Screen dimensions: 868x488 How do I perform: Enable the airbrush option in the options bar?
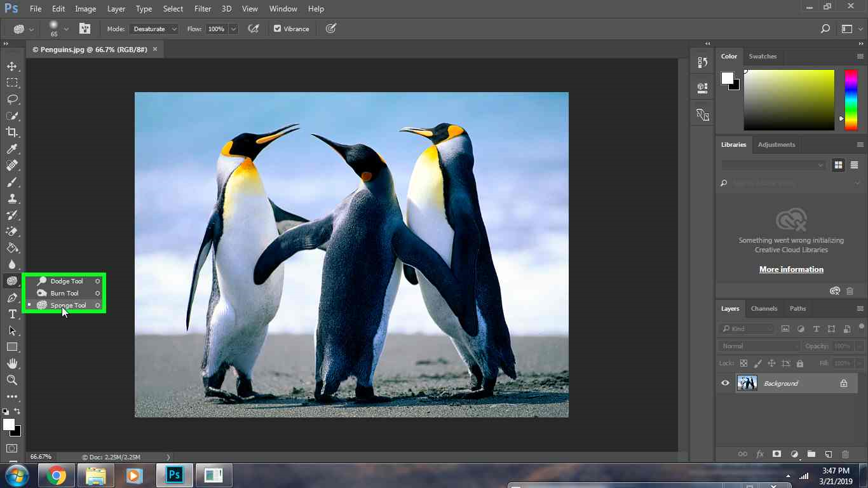coord(253,29)
